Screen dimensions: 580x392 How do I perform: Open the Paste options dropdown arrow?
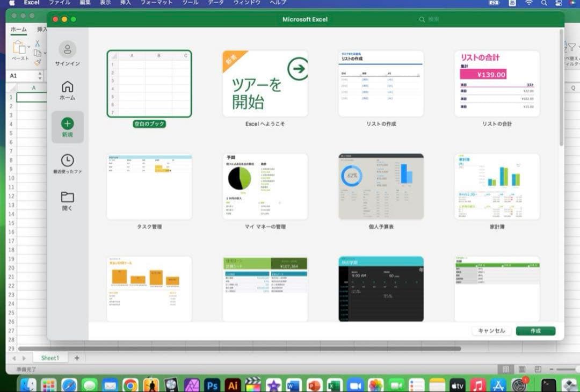point(28,47)
